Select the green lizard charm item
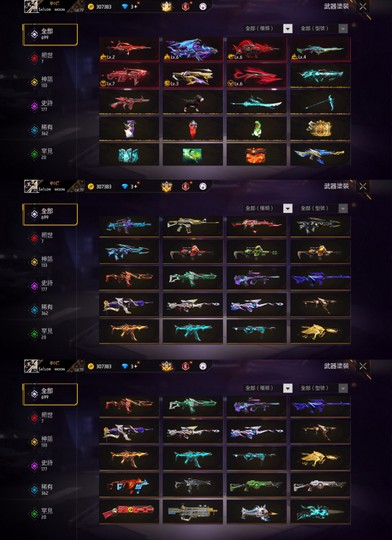This screenshot has width=392, height=540. click(x=256, y=128)
